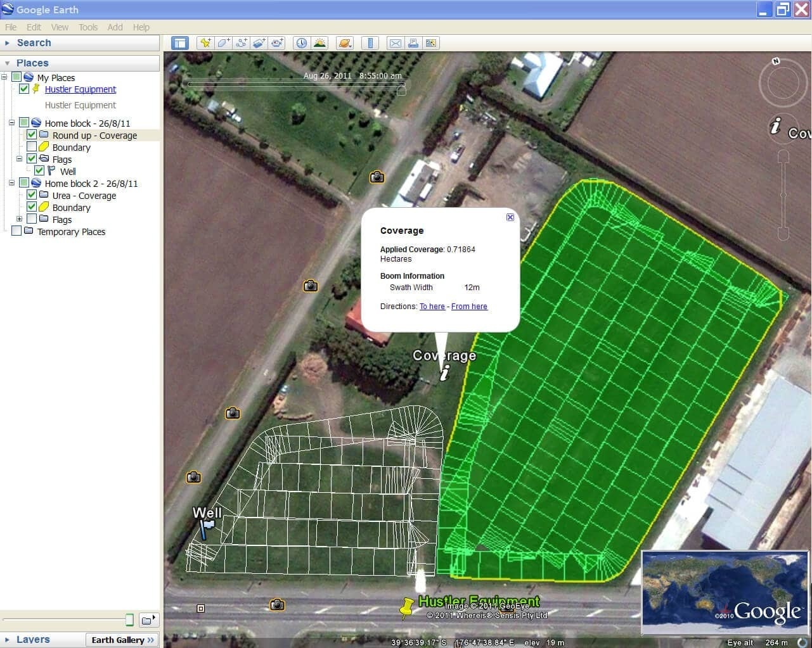The image size is (812, 648).
Task: Uncheck the Urea - Coverage checkbox
Action: [x=32, y=195]
